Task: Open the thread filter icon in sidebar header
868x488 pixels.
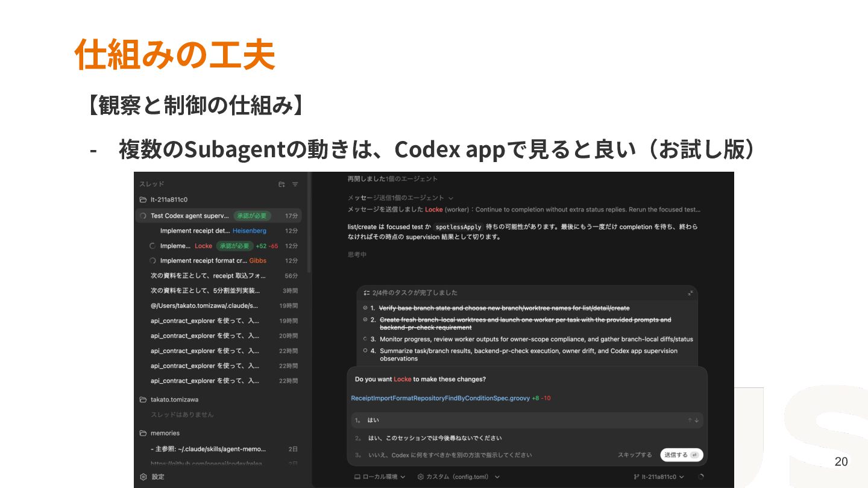Action: coord(295,184)
